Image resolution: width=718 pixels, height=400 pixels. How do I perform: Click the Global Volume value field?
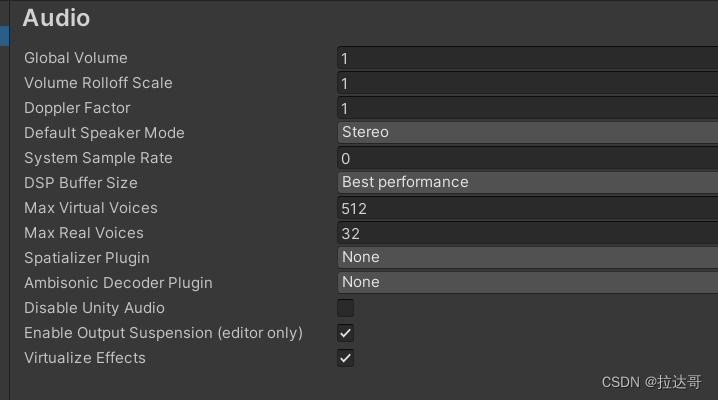[x=527, y=58]
